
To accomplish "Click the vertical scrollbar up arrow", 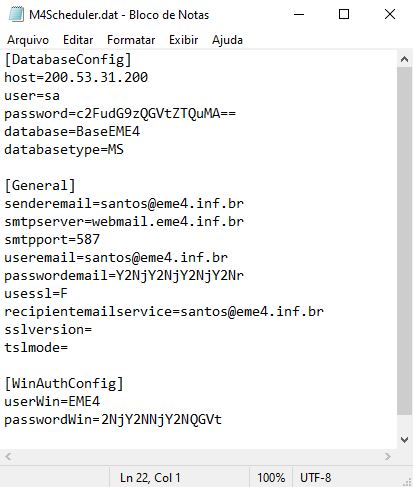I will click(x=405, y=59).
